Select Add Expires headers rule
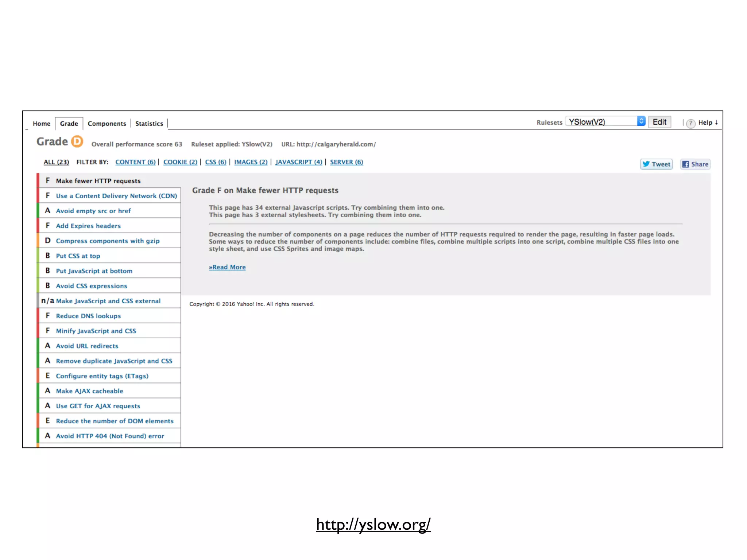The image size is (747, 560). click(x=109, y=226)
